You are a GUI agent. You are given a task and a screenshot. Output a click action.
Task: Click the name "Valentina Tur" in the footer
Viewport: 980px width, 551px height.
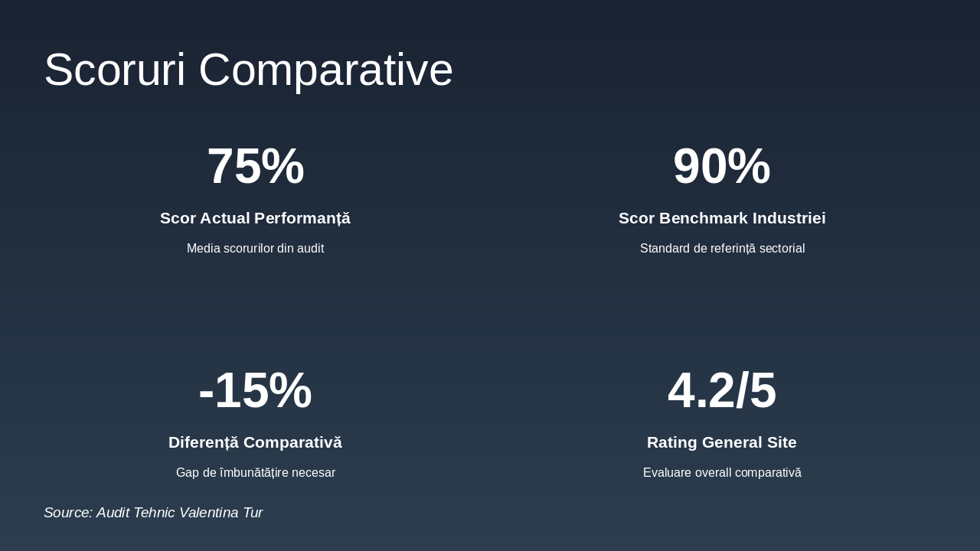(220, 513)
